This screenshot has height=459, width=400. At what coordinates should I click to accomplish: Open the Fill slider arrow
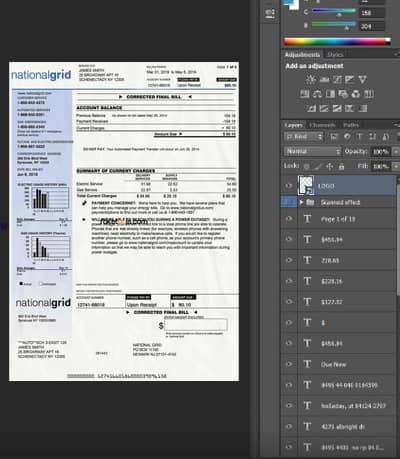[x=396, y=166]
